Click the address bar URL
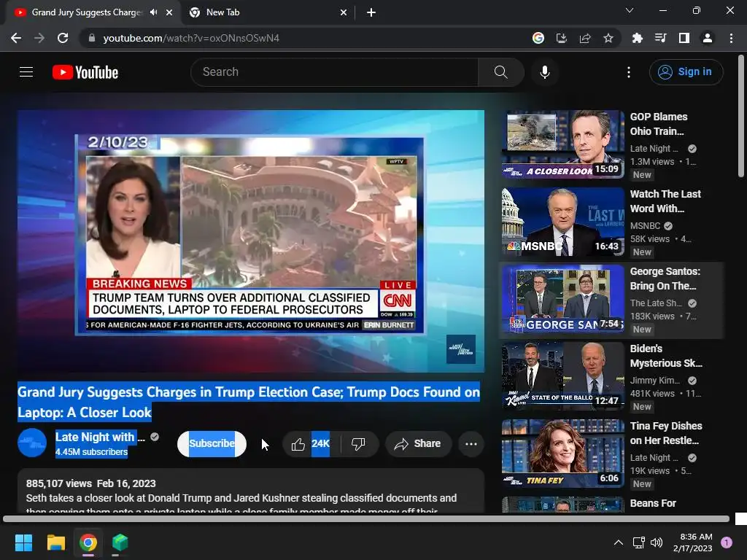The width and height of the screenshot is (747, 560). point(191,38)
